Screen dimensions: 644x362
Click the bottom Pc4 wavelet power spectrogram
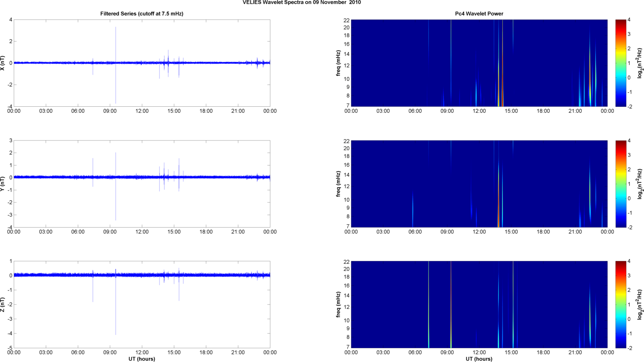tap(479, 305)
